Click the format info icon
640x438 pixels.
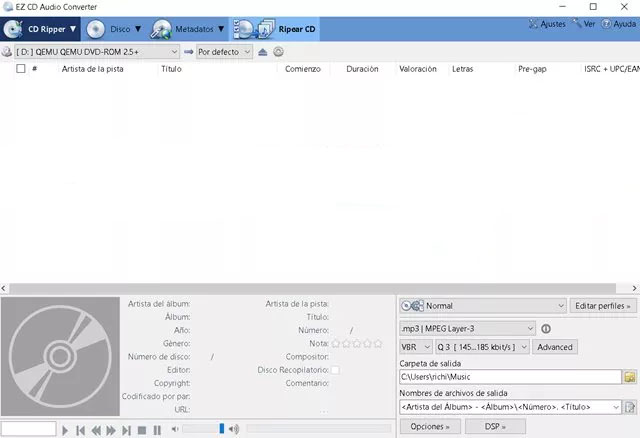pyautogui.click(x=546, y=329)
